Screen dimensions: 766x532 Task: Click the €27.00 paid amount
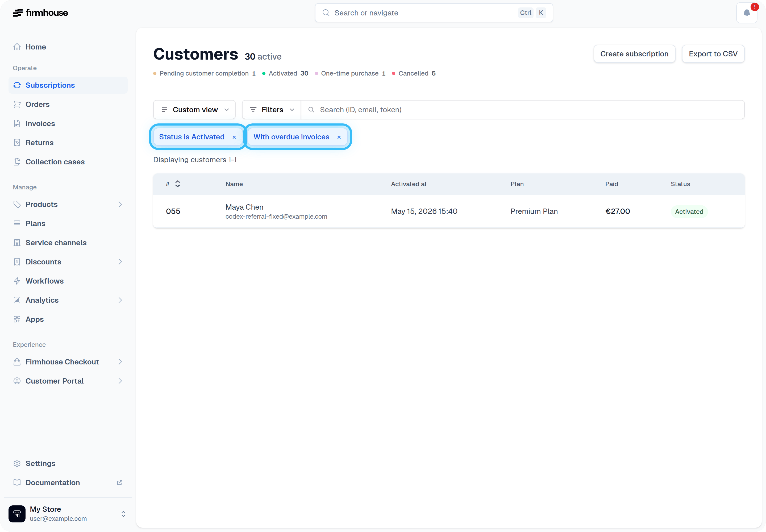tap(617, 211)
